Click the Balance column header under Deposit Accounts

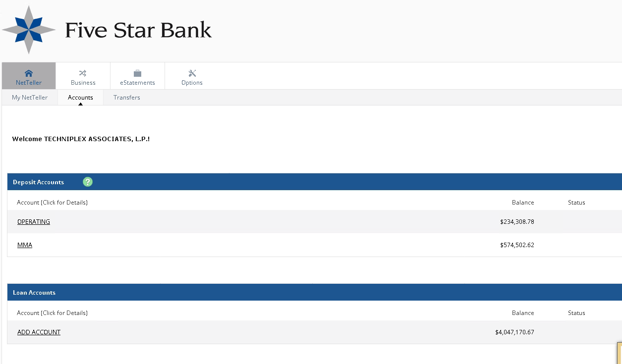[523, 203]
